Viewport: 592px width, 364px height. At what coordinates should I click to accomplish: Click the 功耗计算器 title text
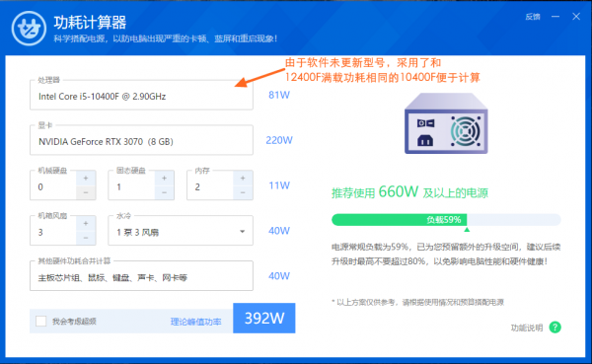click(x=90, y=23)
